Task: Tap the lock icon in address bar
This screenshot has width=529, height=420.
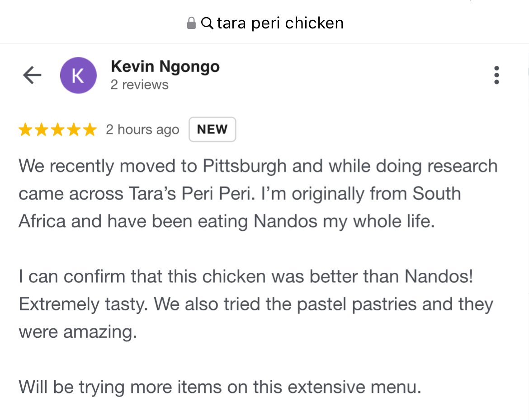Action: pyautogui.click(x=191, y=23)
